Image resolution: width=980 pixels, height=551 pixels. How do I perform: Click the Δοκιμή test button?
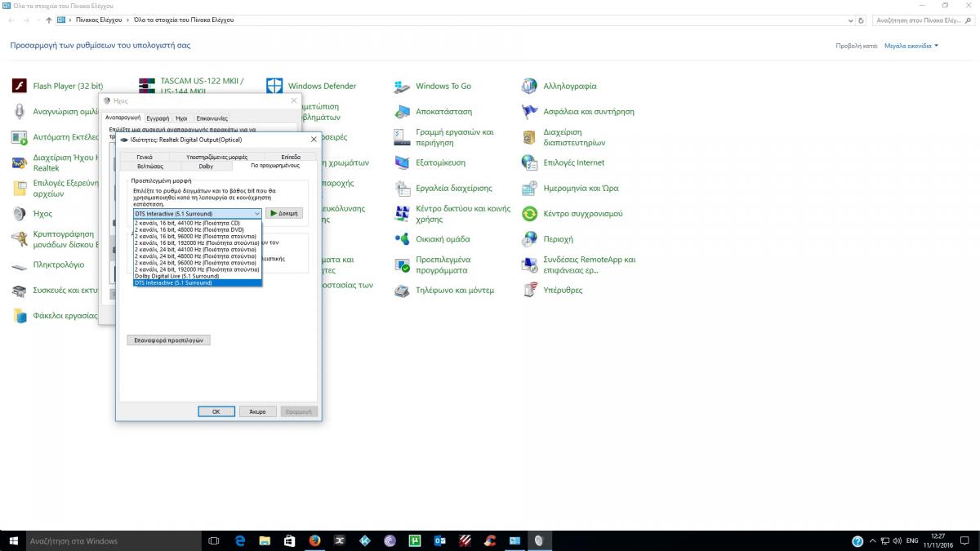click(x=284, y=213)
